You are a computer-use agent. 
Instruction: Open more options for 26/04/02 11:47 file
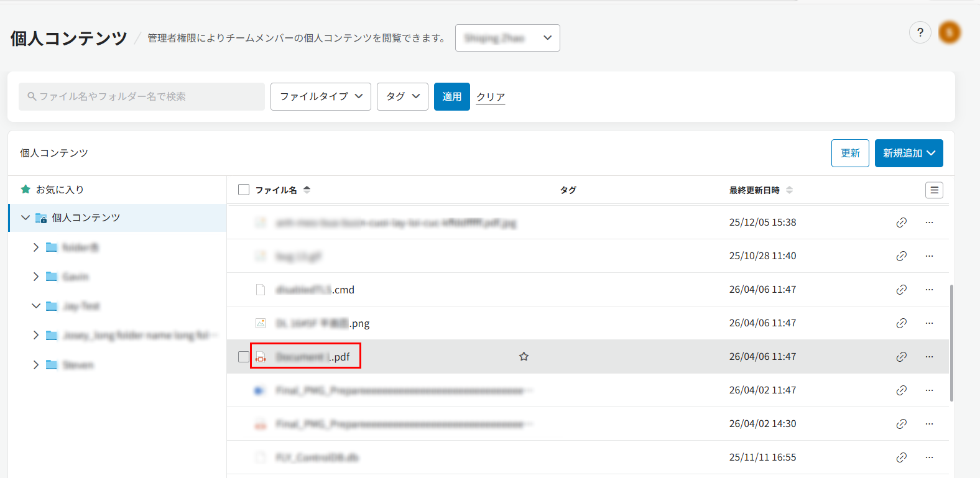[x=929, y=390]
